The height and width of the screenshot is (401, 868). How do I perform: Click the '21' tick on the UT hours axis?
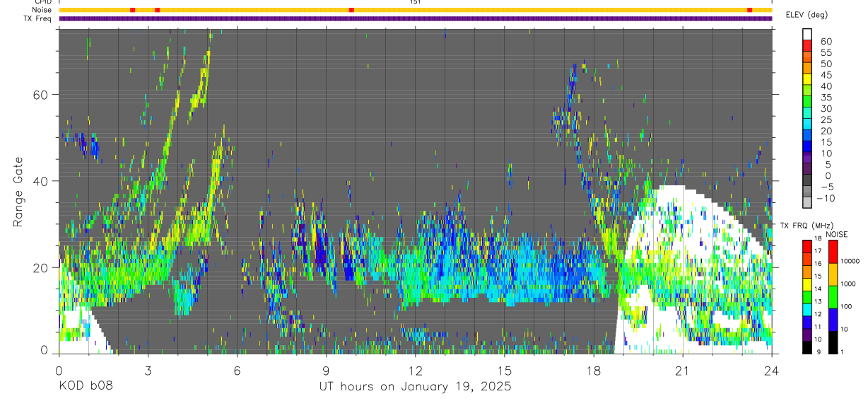click(x=683, y=370)
